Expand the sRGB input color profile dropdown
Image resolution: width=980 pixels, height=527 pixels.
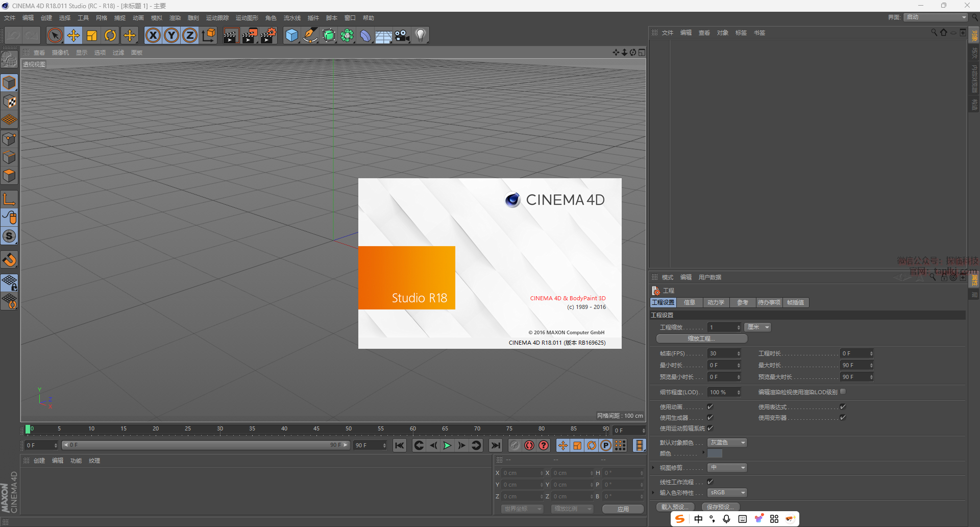[x=727, y=493]
